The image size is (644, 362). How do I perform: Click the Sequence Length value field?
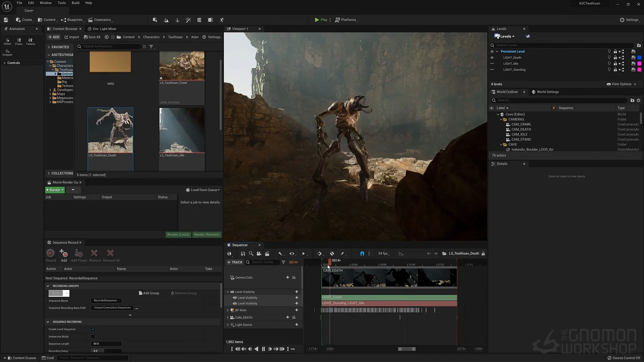[x=106, y=344]
